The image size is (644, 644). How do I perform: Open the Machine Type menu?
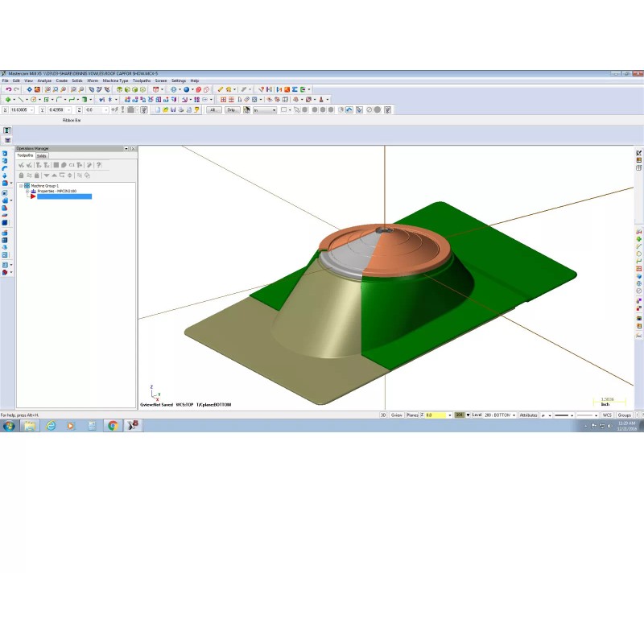coord(115,80)
